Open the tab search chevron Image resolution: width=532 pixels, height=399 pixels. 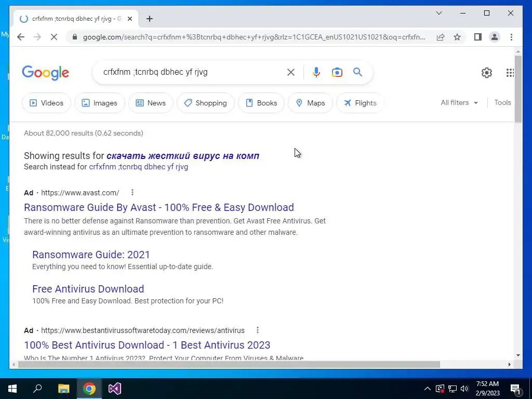pyautogui.click(x=438, y=13)
